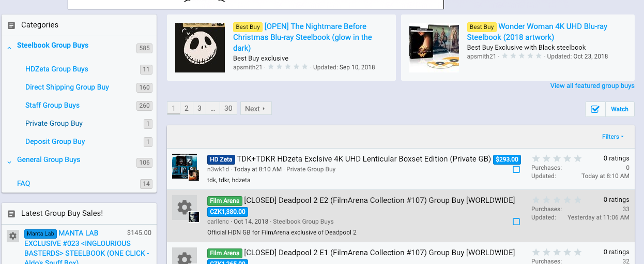
Task: Click the Categories panel list icon
Action: tap(11, 25)
